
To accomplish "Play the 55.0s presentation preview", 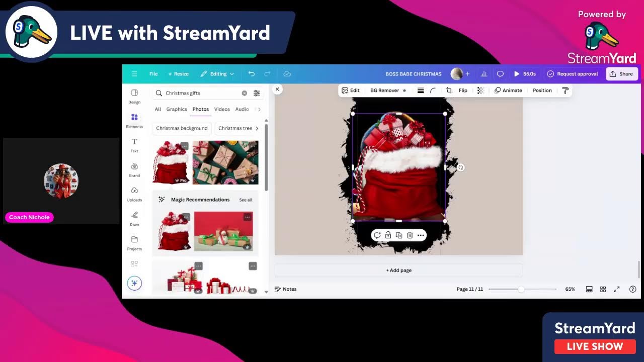I will tap(525, 74).
